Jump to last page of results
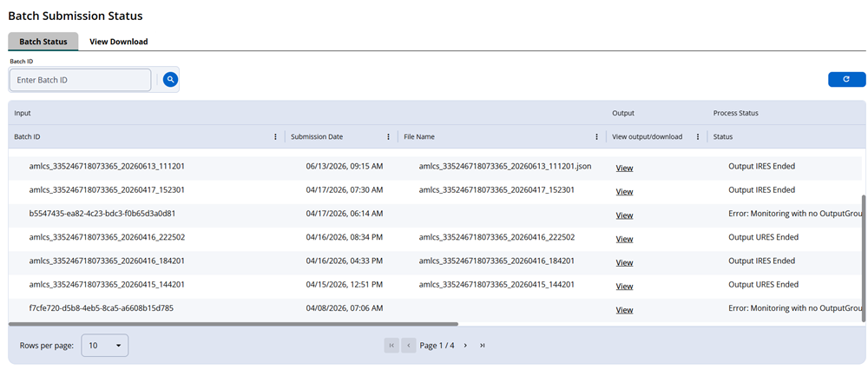Image resolution: width=868 pixels, height=370 pixels. (482, 345)
